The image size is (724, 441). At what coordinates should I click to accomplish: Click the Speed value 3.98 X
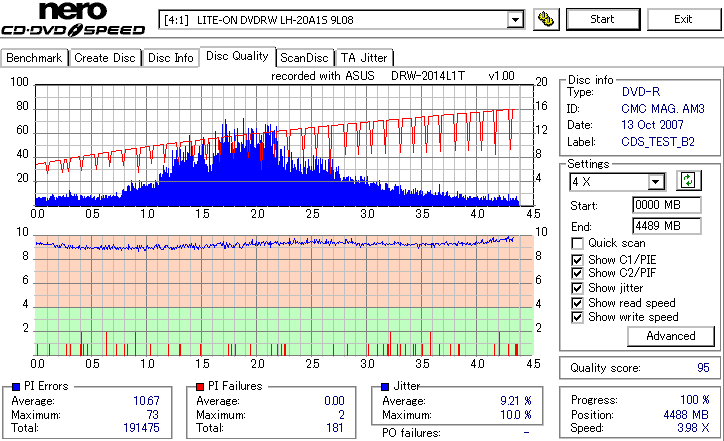[693, 428]
